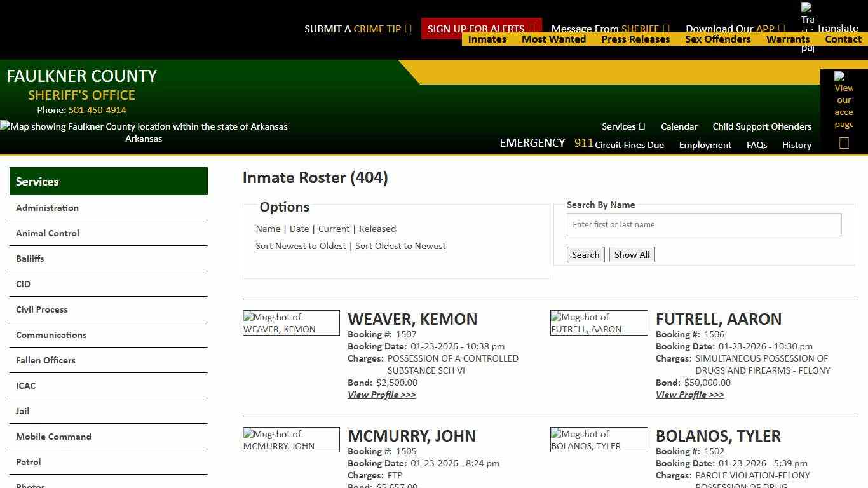Open the Most Wanted menu item
The width and height of the screenshot is (868, 488).
tap(553, 39)
